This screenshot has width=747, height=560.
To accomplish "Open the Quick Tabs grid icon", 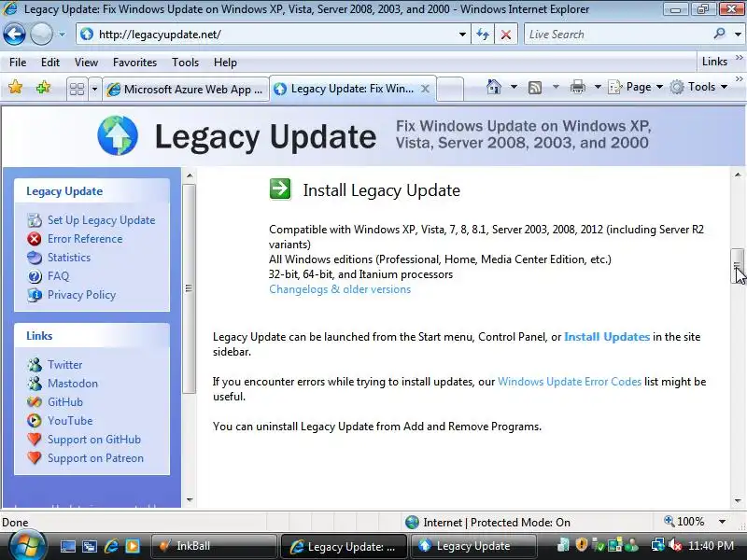I will coord(77,89).
